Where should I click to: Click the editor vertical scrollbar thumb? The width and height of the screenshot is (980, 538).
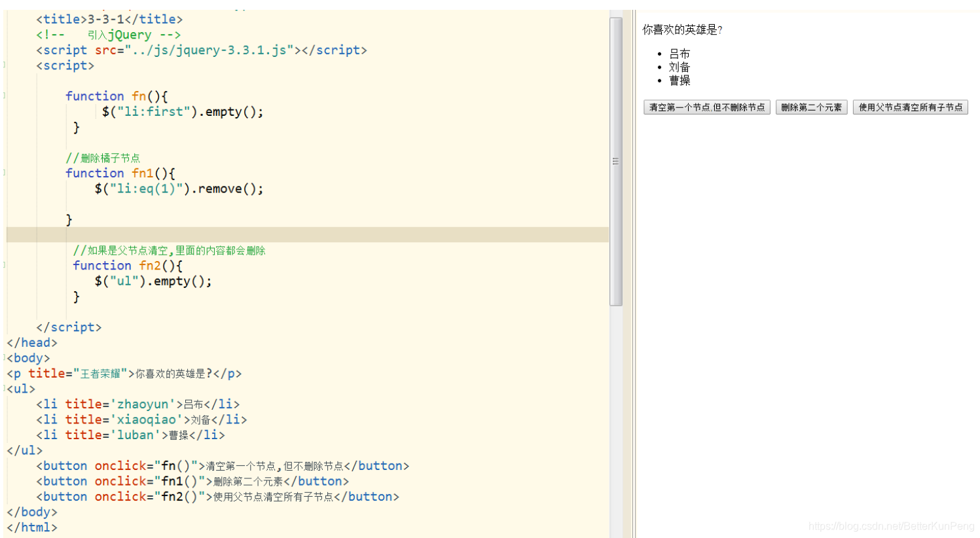pyautogui.click(x=615, y=161)
